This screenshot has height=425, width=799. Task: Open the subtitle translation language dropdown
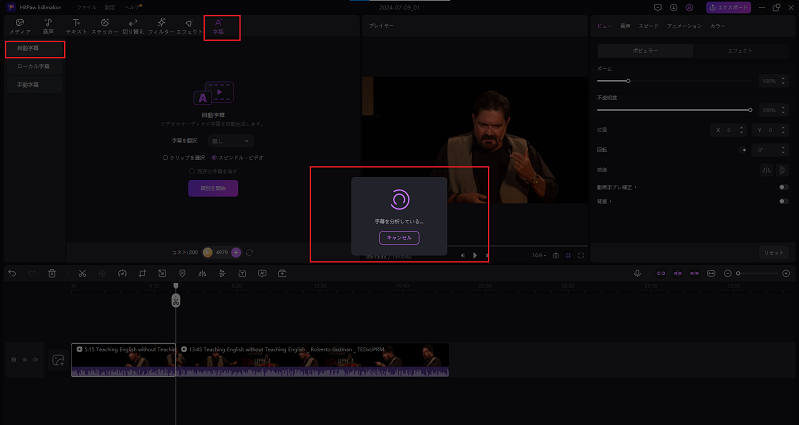(233, 141)
